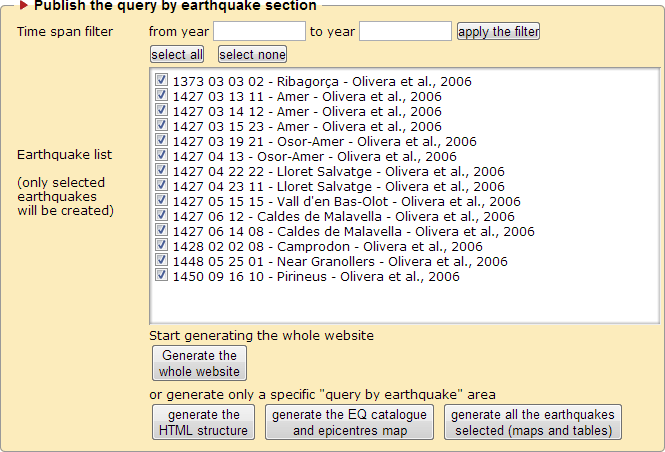665x452 pixels.
Task: Uncheck the 1450 Pirineus earthquake checkbox
Action: pyautogui.click(x=163, y=276)
